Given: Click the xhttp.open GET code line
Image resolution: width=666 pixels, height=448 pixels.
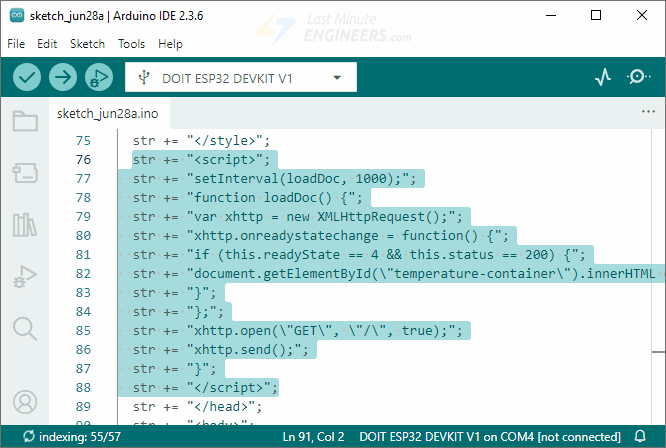Looking at the screenshot, I should pos(297,330).
